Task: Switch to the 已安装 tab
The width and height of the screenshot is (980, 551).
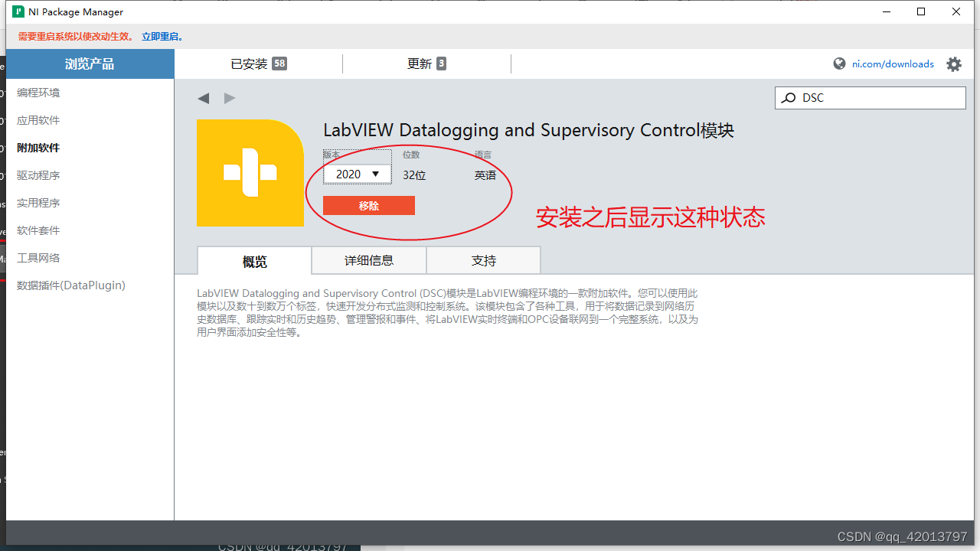Action: (x=258, y=64)
